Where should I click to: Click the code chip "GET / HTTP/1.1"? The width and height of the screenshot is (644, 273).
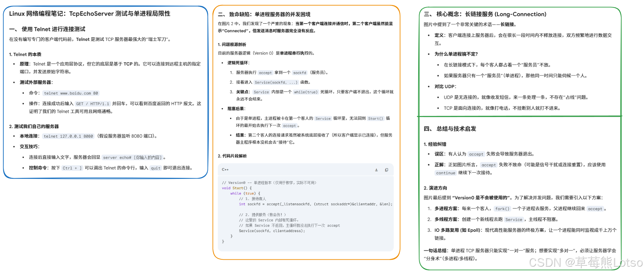93,104
